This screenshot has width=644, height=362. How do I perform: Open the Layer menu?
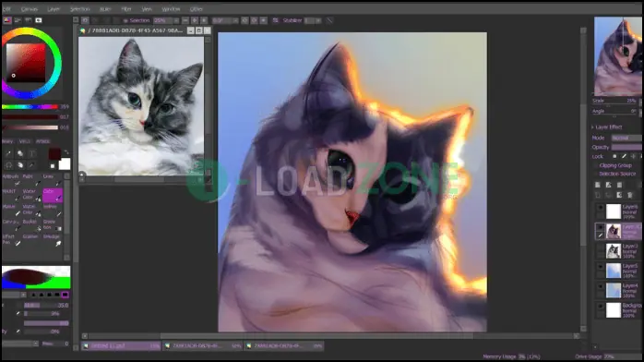click(54, 8)
